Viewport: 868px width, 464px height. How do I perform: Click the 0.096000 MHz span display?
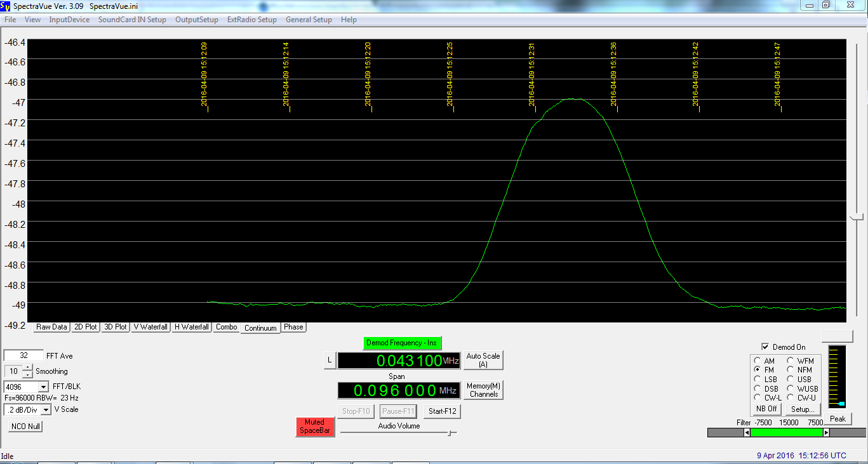click(x=399, y=390)
